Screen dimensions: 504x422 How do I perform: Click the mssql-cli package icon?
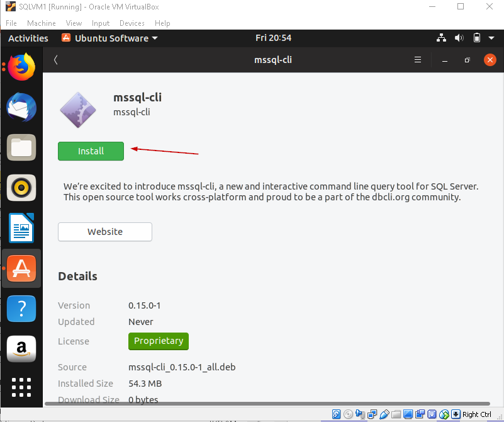[78, 110]
